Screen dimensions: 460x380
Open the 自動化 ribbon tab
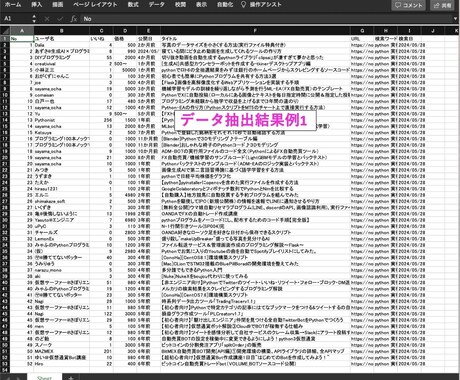coord(225,5)
